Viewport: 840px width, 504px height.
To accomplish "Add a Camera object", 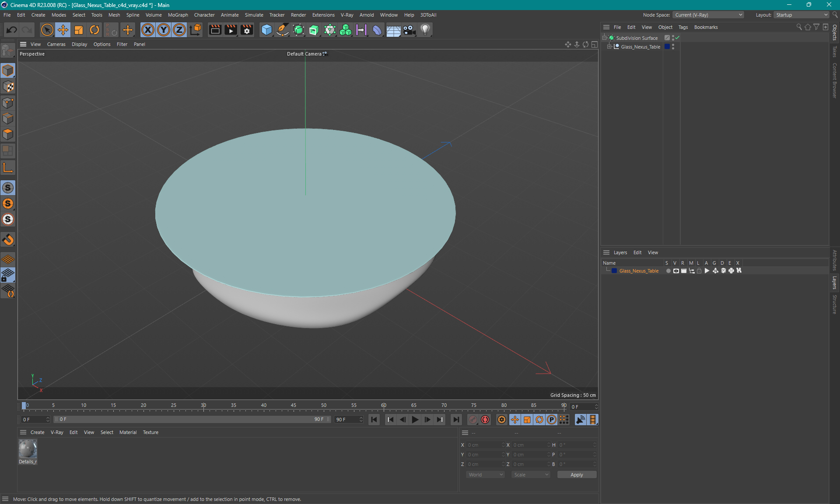I will pyautogui.click(x=409, y=30).
